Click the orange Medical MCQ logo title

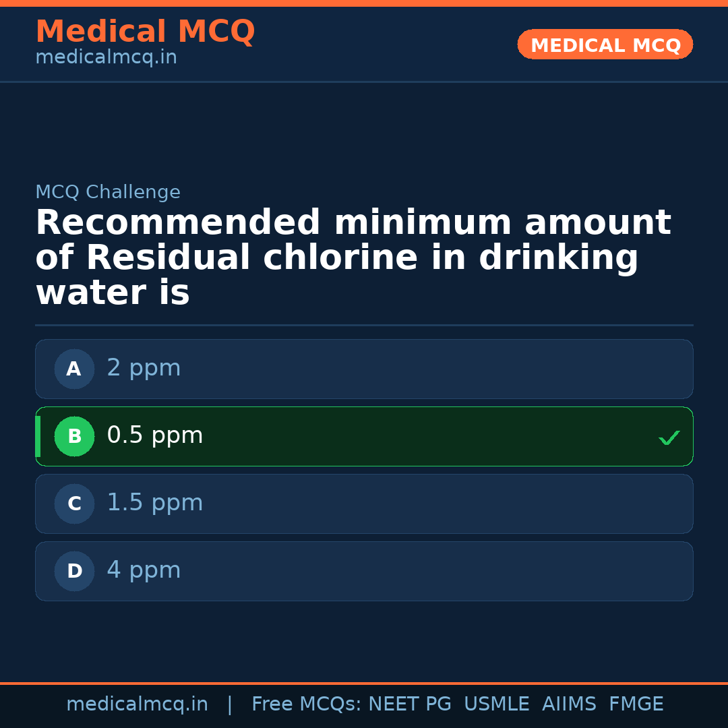click(x=145, y=32)
